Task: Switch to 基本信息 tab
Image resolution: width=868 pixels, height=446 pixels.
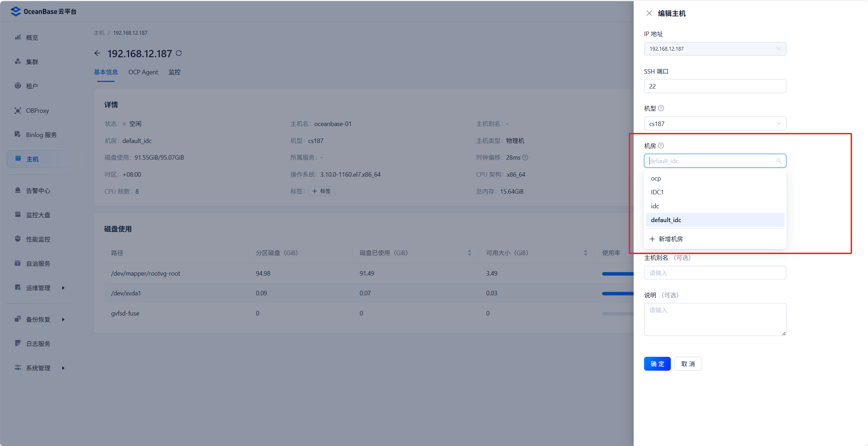Action: [x=106, y=72]
